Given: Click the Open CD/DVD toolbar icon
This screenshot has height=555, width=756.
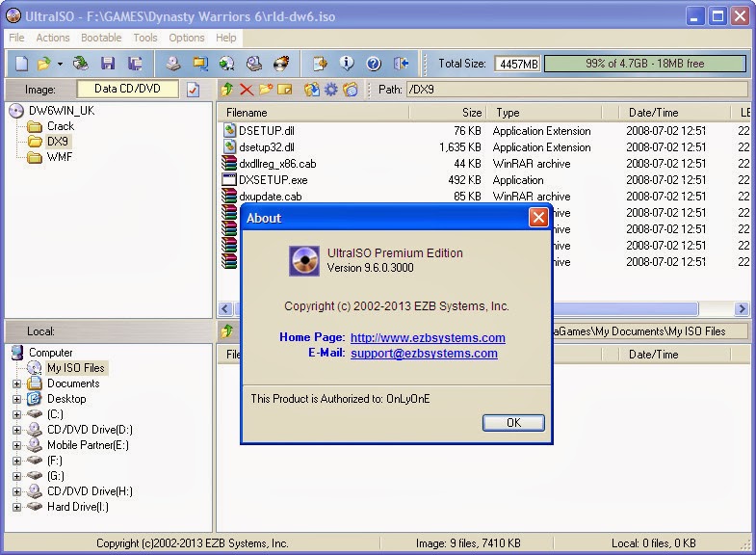Looking at the screenshot, I should click(x=81, y=64).
